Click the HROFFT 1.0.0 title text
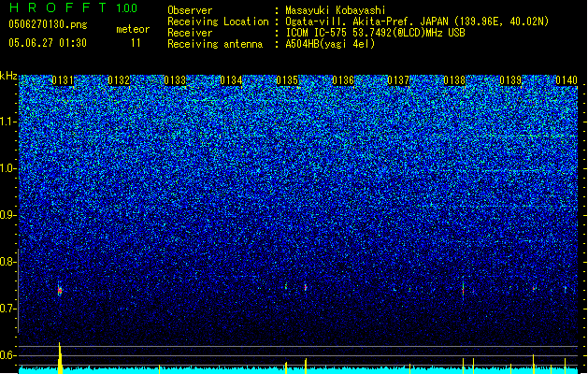The image size is (588, 374). tap(74, 7)
